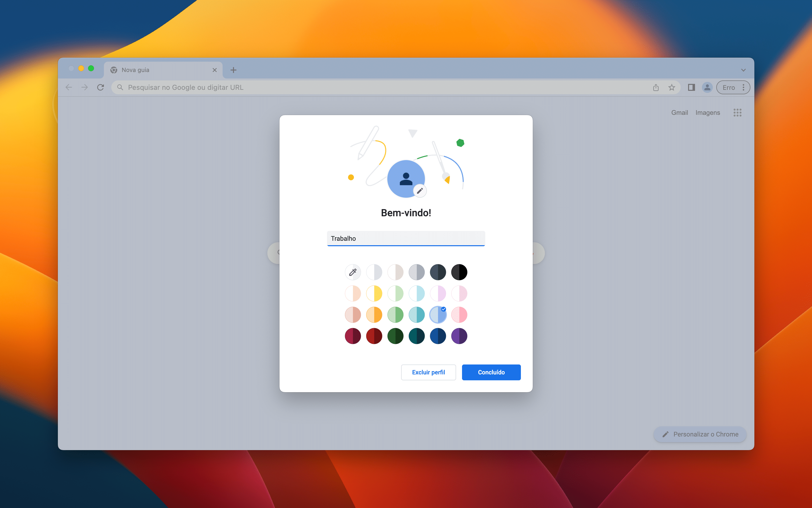Screen dimensions: 812x508
Task: Select the purple theme color
Action: click(x=459, y=336)
